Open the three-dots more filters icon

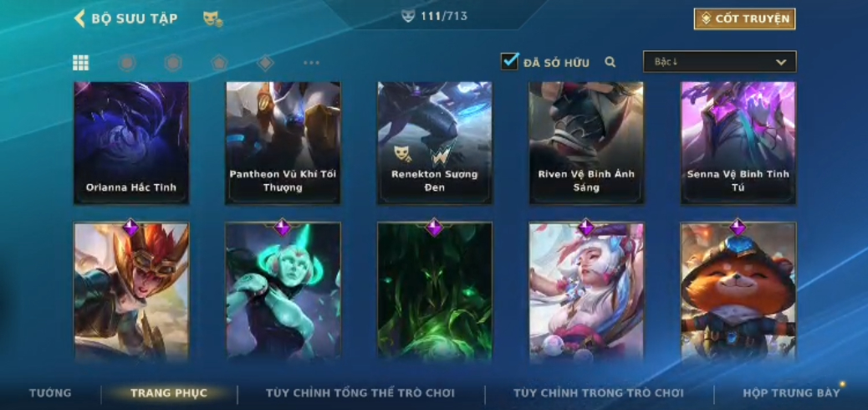pyautogui.click(x=311, y=63)
